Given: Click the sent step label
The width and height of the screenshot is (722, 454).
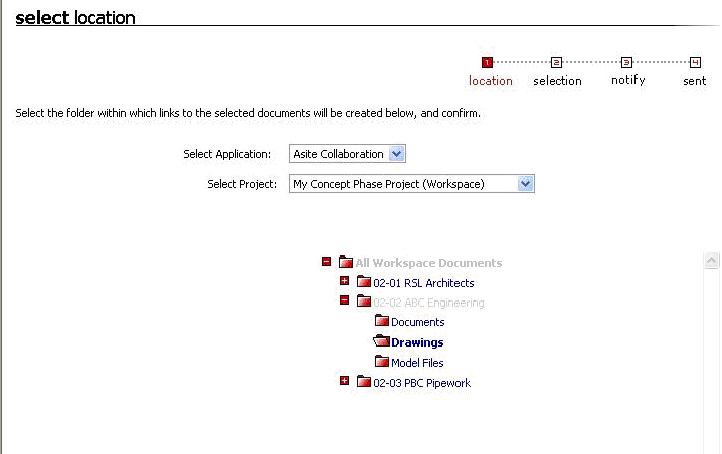Looking at the screenshot, I should pos(694,81).
